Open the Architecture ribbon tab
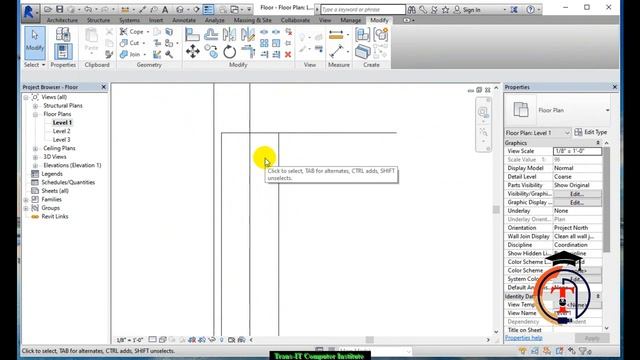Image resolution: width=640 pixels, height=360 pixels. coord(62,20)
